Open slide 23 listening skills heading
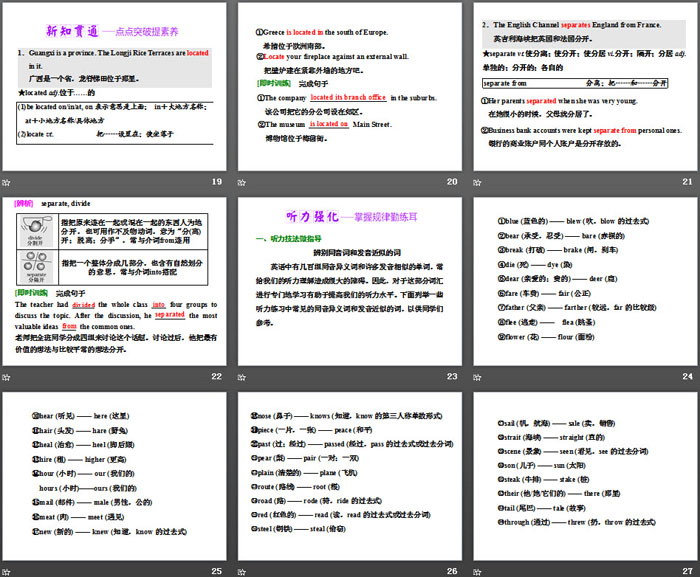 350,281
